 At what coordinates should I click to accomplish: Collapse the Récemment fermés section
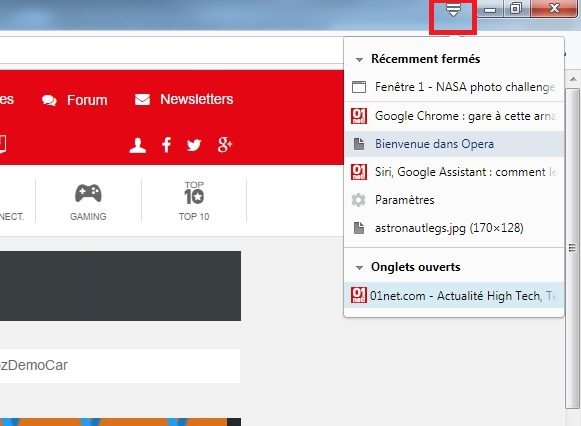[x=359, y=60]
